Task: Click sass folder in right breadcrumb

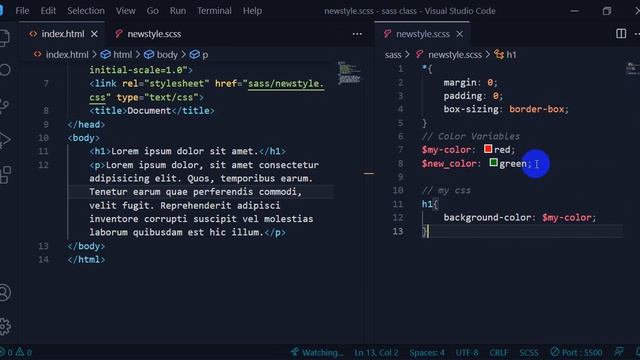Action: (393, 54)
